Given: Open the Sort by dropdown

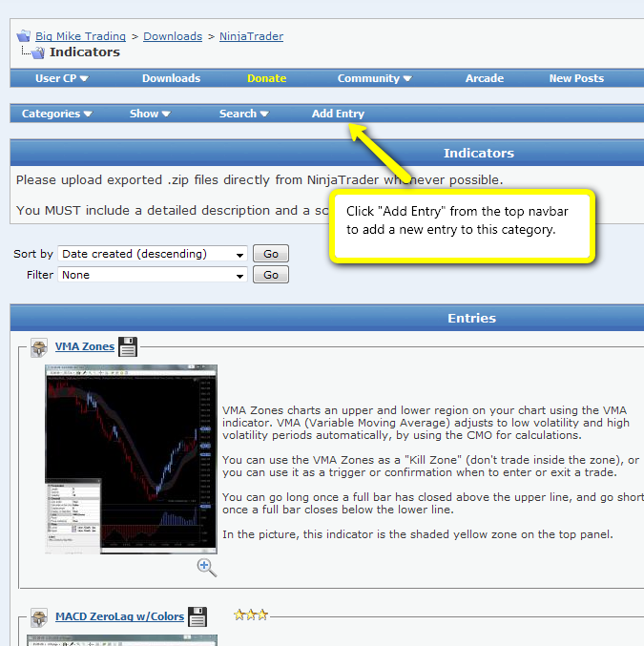Looking at the screenshot, I should pos(153,254).
